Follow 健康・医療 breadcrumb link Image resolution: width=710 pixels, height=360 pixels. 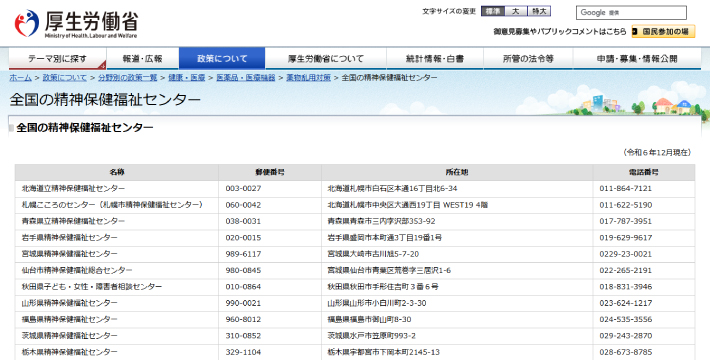[x=187, y=77]
